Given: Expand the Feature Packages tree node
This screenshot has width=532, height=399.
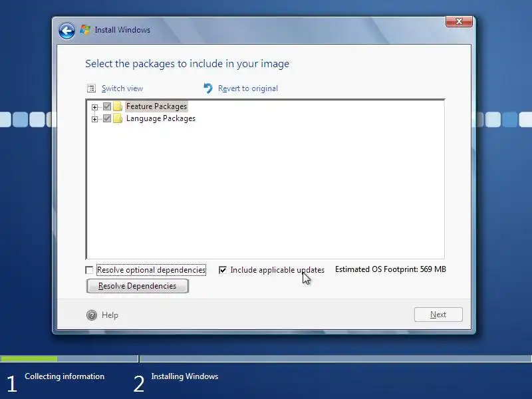Looking at the screenshot, I should 94,107.
